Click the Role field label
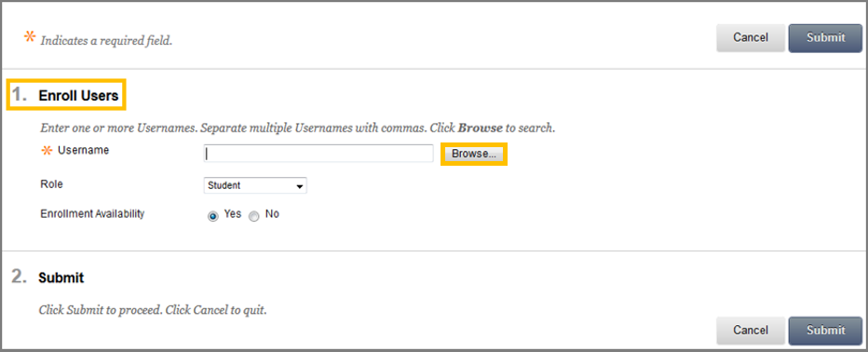The image size is (868, 352). coord(51,183)
